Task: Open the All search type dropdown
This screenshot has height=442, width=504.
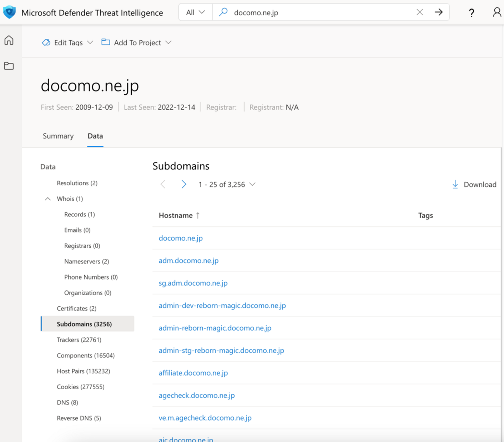Action: click(x=195, y=12)
